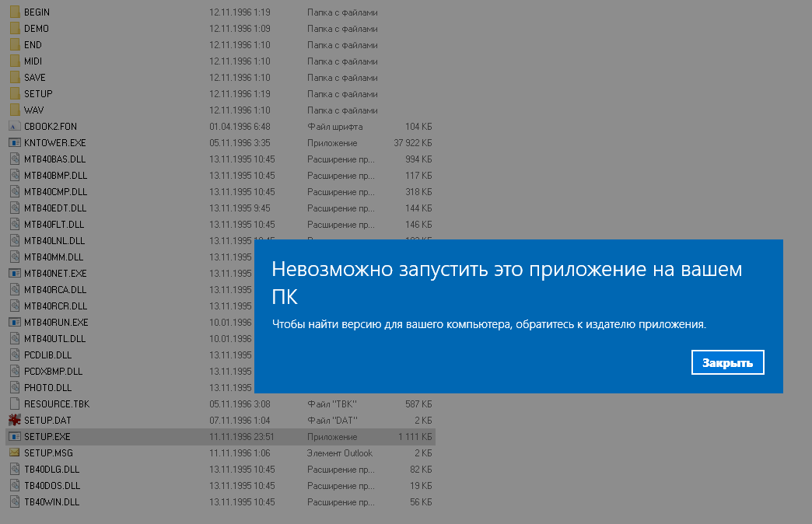Select the PHOTO.DLL file
This screenshot has width=812, height=524.
click(46, 387)
